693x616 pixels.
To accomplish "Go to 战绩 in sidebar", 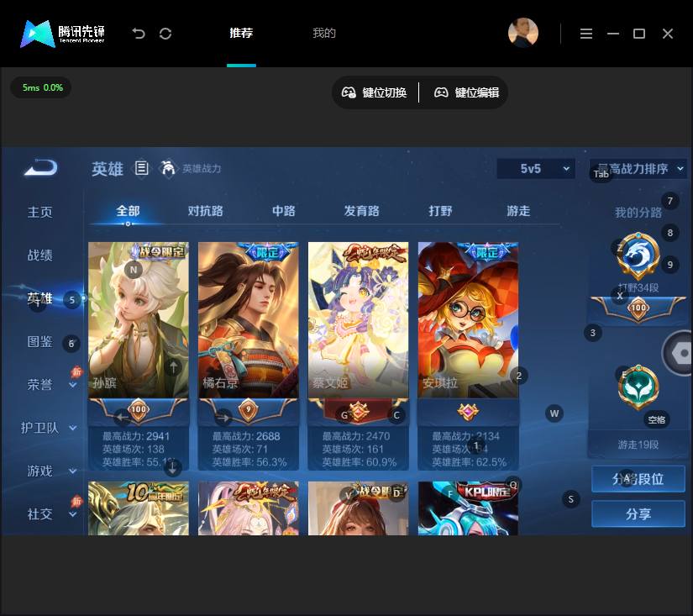I will [39, 255].
